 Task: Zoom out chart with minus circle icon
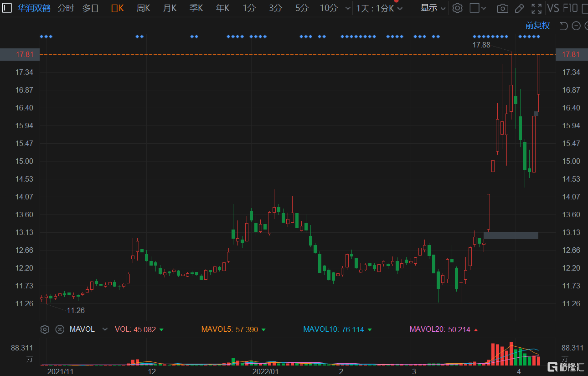point(576,26)
